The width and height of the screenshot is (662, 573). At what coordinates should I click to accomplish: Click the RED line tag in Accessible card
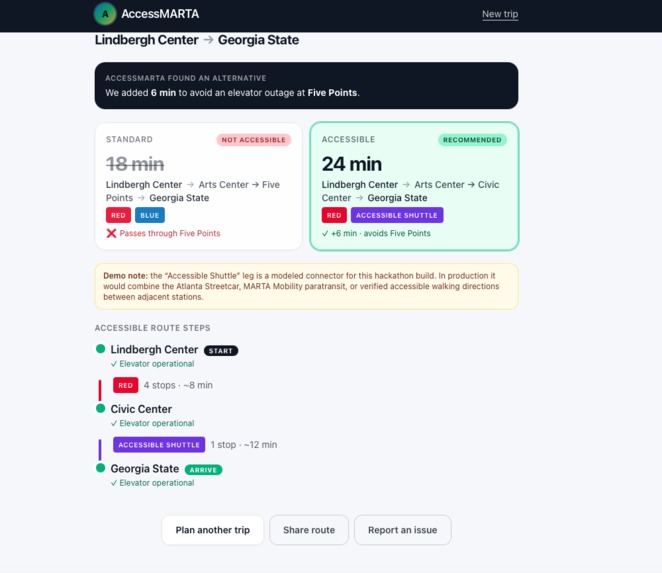pos(334,215)
